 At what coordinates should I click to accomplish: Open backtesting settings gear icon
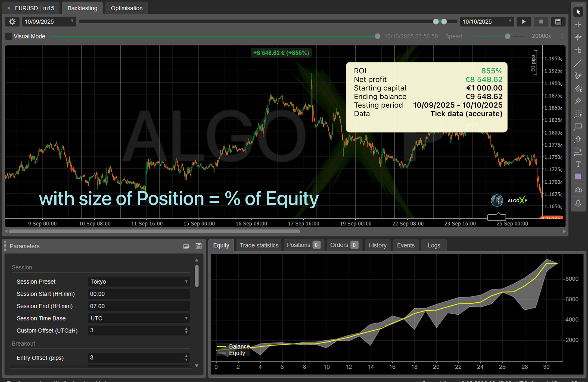(12, 22)
